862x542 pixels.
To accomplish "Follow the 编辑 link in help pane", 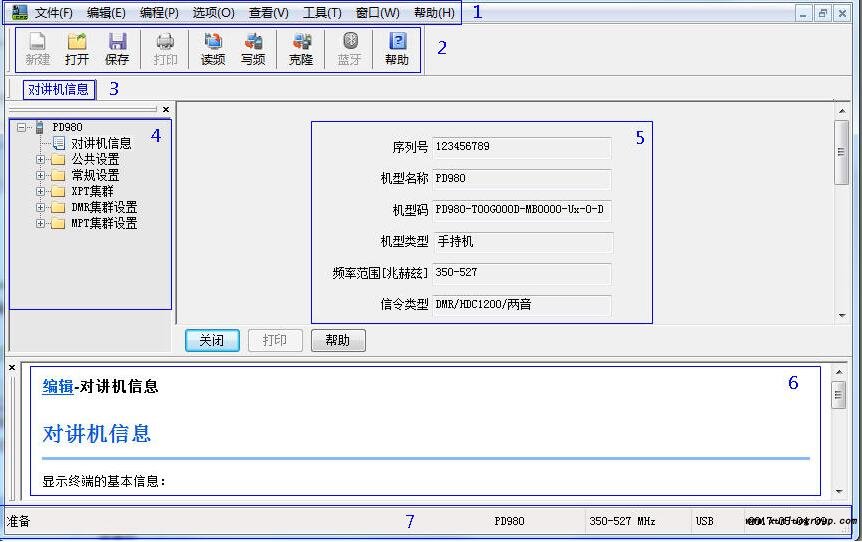I will point(58,386).
